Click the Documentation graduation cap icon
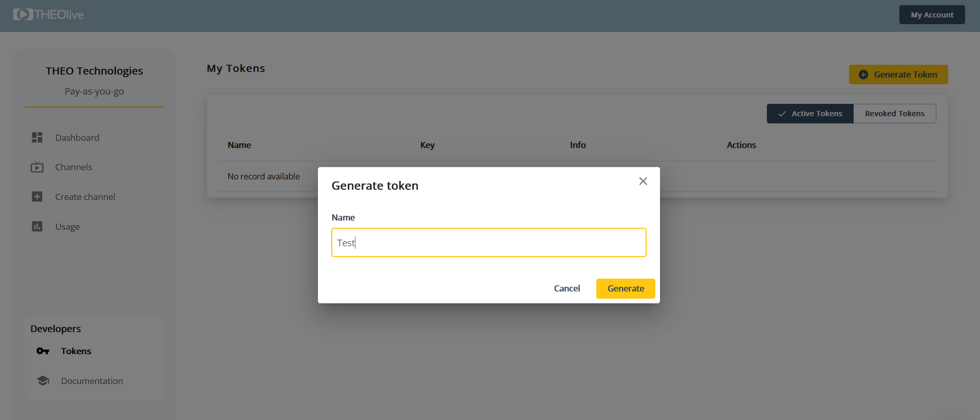980x420 pixels. point(43,381)
